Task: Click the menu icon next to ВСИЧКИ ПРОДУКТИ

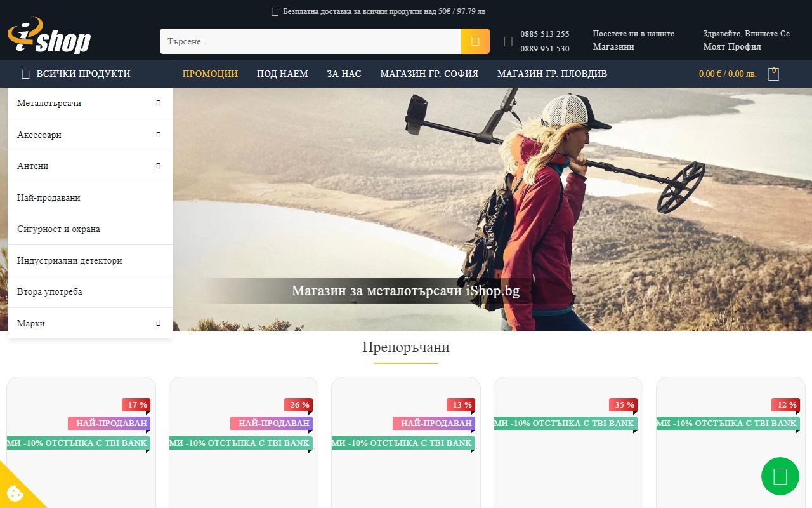Action: click(25, 74)
